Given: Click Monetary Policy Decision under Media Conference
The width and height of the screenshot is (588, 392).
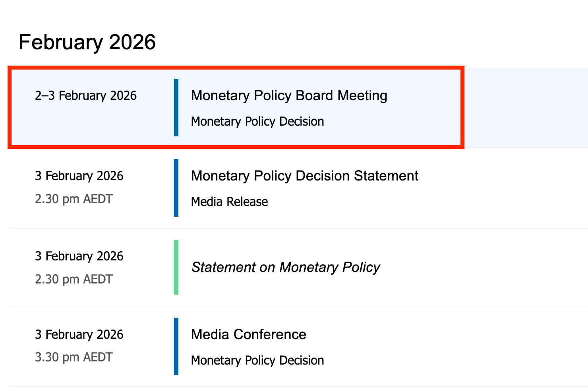Looking at the screenshot, I should (257, 360).
